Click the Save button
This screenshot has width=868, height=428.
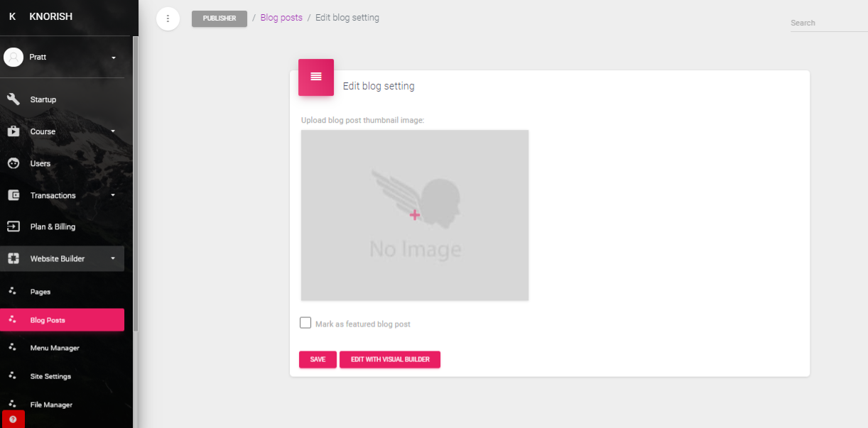[x=318, y=360]
